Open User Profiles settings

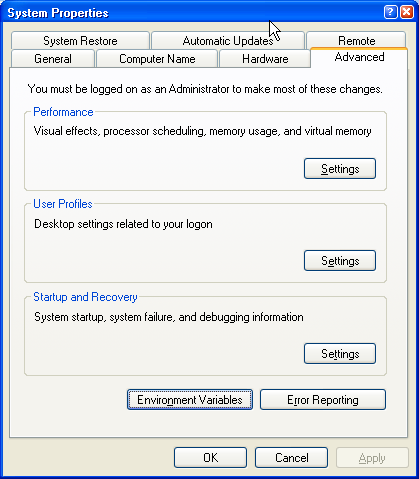pyautogui.click(x=340, y=261)
